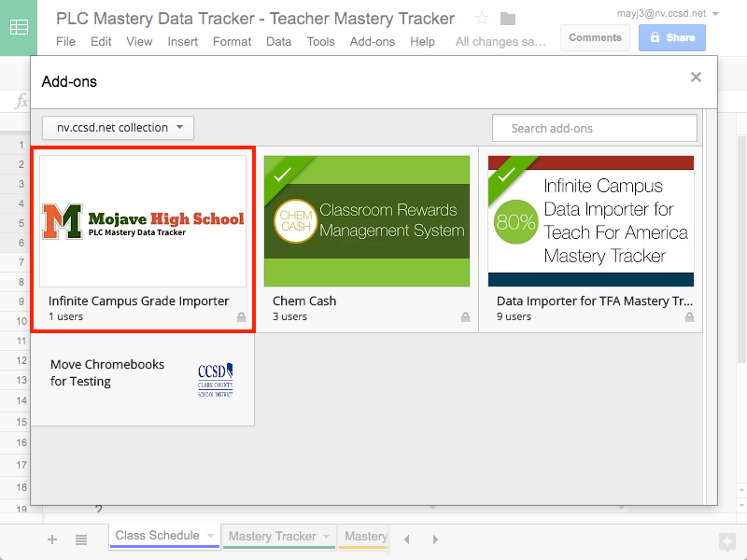Click the Google Sheets home icon

tap(19, 27)
